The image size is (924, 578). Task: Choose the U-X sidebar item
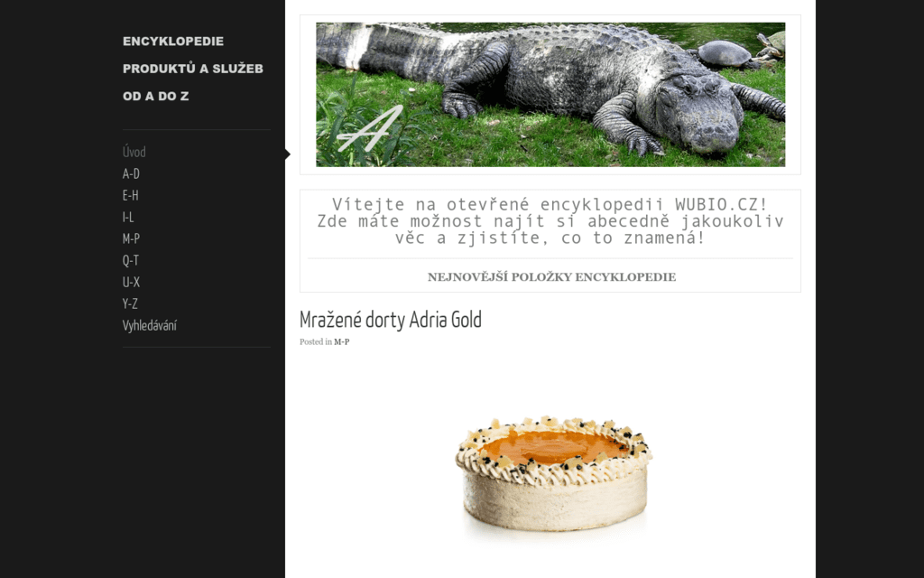click(x=131, y=282)
